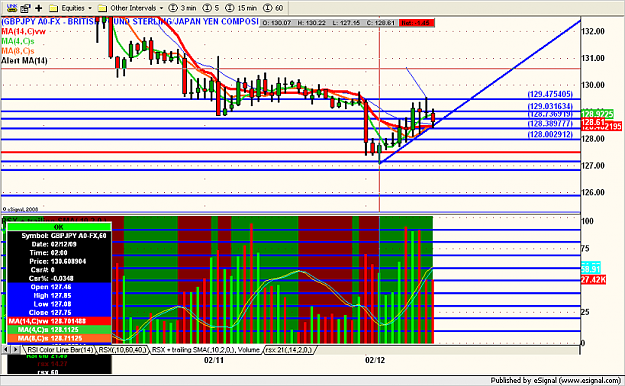Click the (128.389777) level label
Screen dimensions: 625x386
[550, 124]
